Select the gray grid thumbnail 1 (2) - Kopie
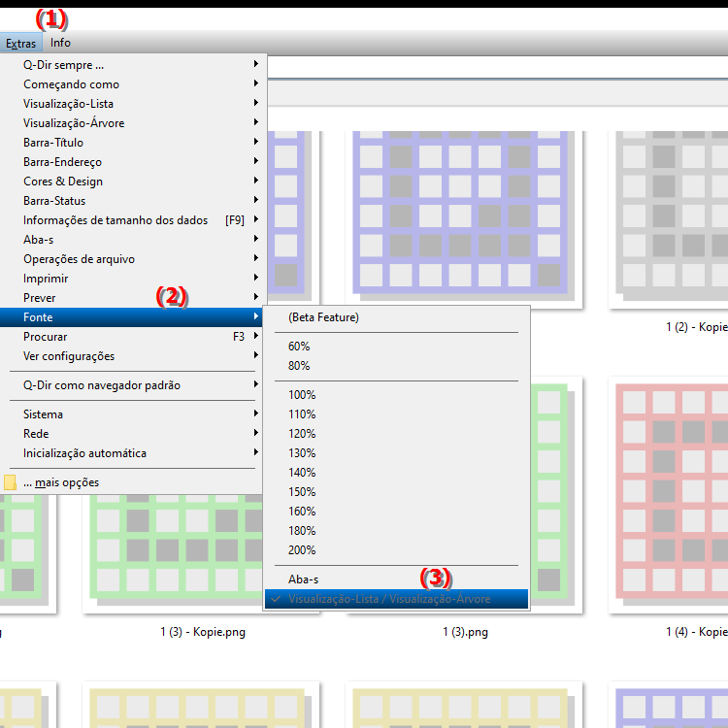The image size is (728, 728). (x=669, y=218)
